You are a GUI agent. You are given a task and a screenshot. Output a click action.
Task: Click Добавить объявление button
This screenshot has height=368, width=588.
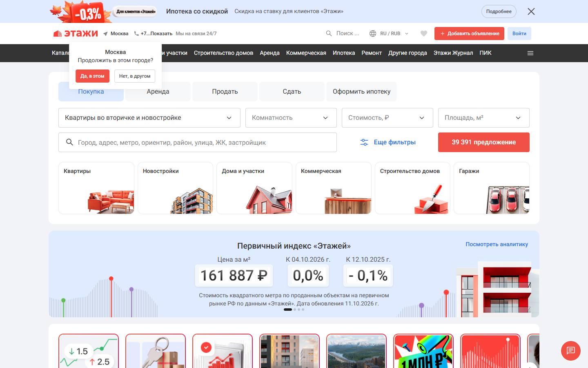pyautogui.click(x=469, y=34)
